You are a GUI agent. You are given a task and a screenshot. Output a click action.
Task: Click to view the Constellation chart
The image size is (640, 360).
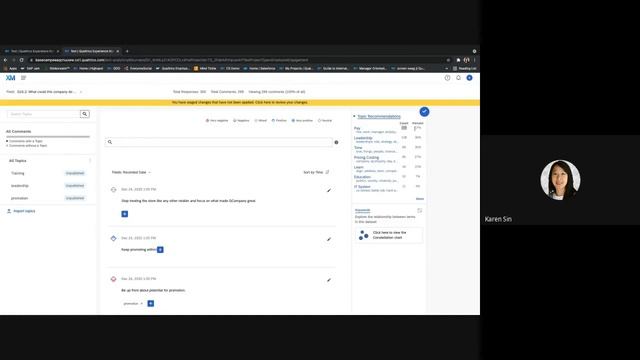[389, 235]
